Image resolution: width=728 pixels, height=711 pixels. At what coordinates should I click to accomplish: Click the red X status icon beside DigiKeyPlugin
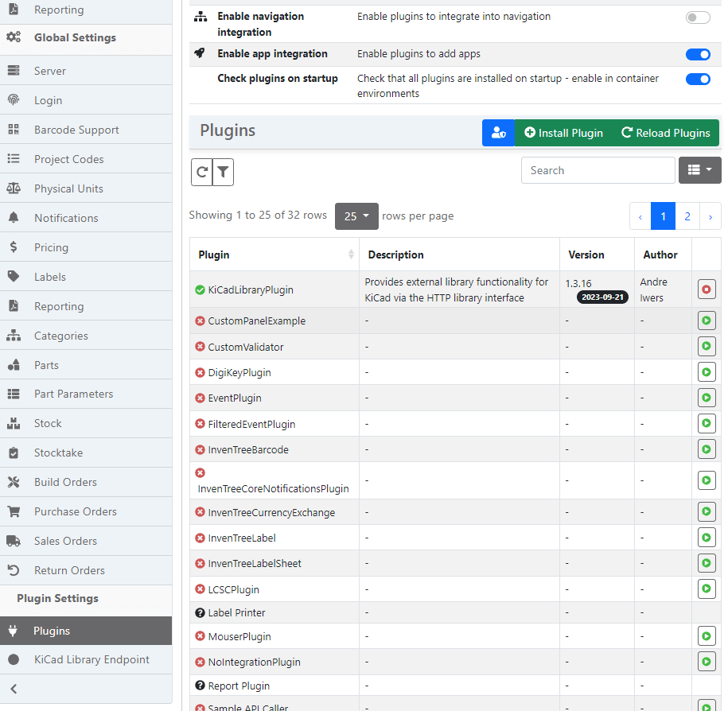(x=200, y=373)
